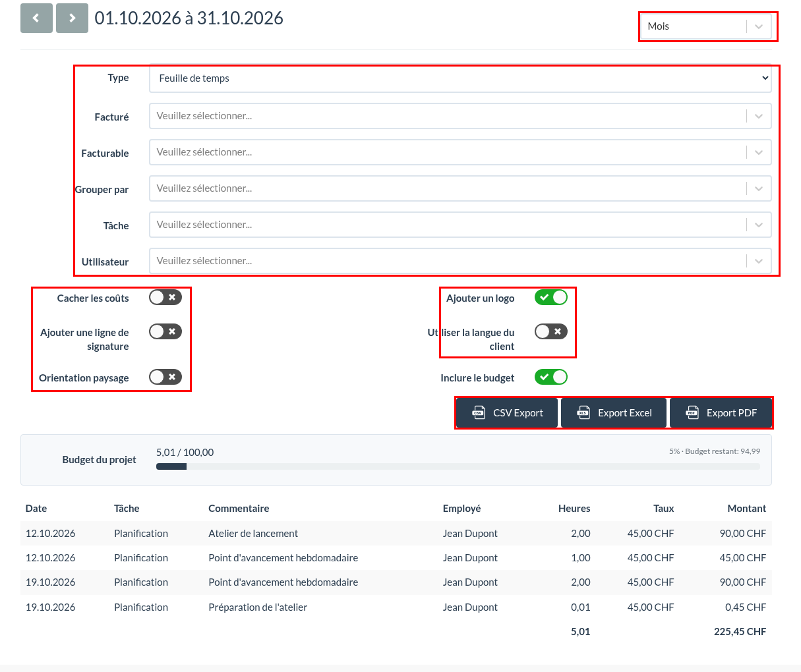Click the date range 01.10.2026 à 31.10.2026
The image size is (801, 672).
[x=189, y=18]
